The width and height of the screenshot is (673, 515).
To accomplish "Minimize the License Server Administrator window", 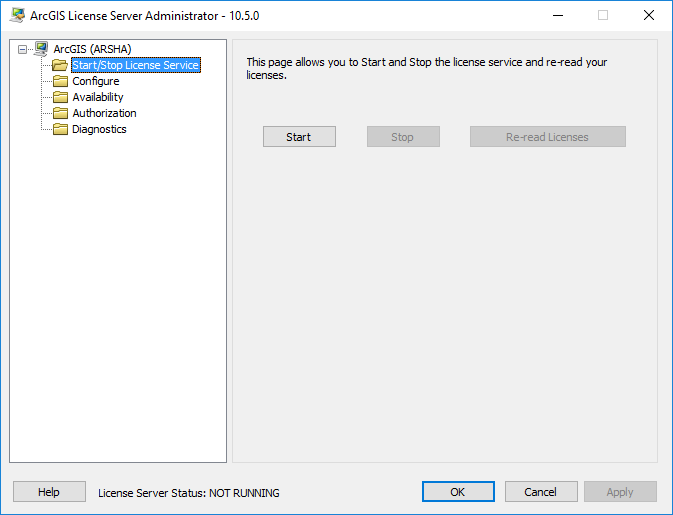I will [558, 15].
